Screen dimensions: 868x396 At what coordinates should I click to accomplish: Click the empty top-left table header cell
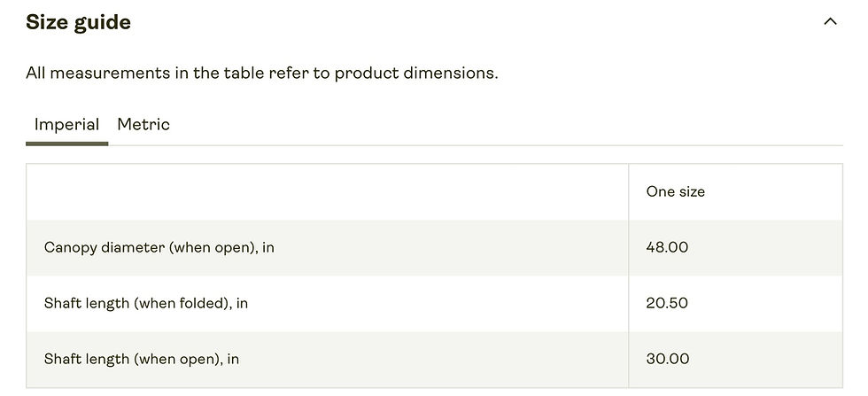(x=327, y=191)
